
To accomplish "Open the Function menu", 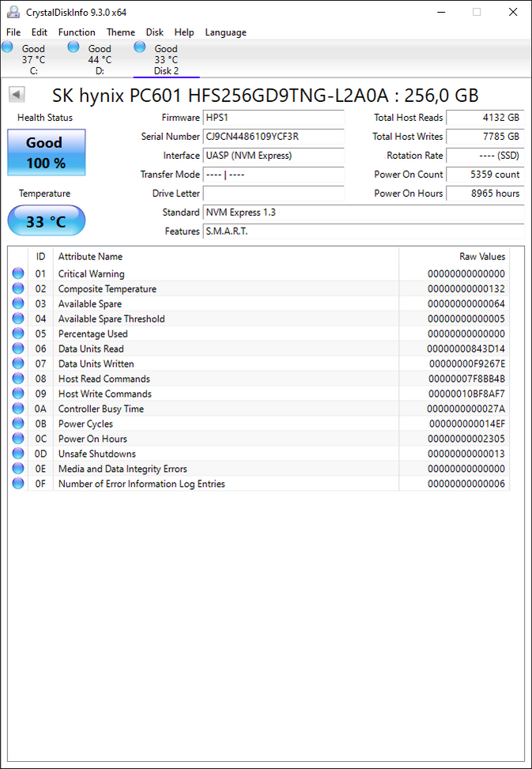I will tap(77, 32).
